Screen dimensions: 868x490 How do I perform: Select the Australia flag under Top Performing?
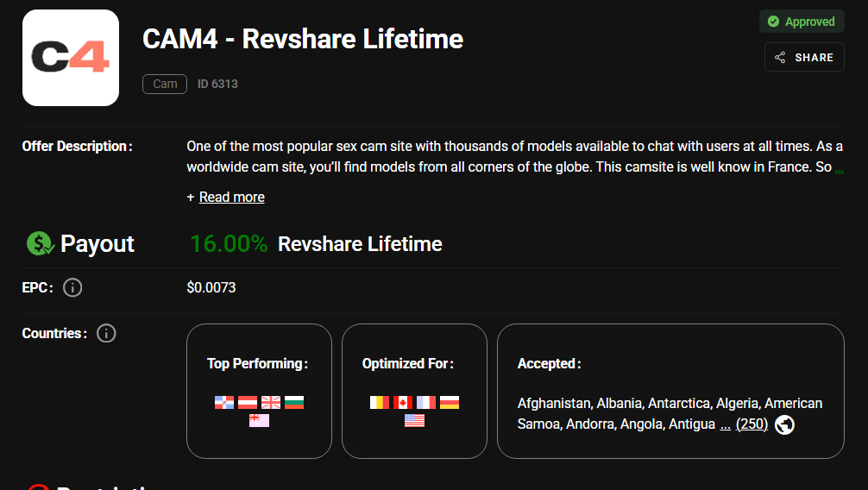pos(259,421)
